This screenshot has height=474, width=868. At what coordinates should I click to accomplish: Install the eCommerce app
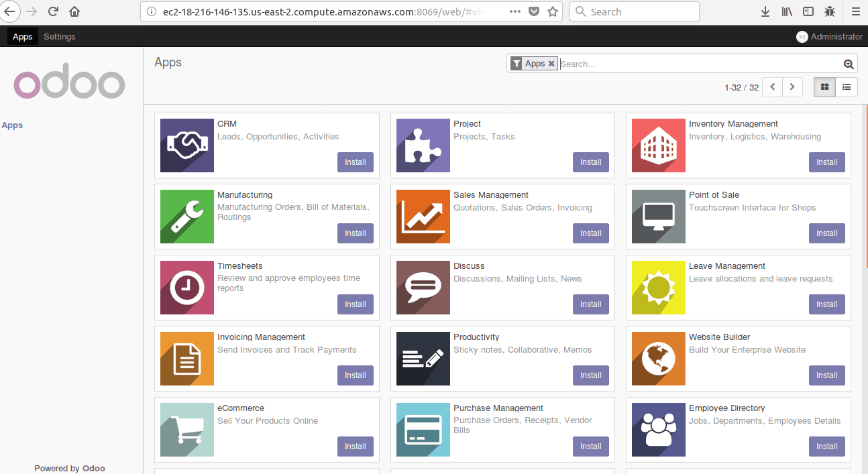(356, 447)
